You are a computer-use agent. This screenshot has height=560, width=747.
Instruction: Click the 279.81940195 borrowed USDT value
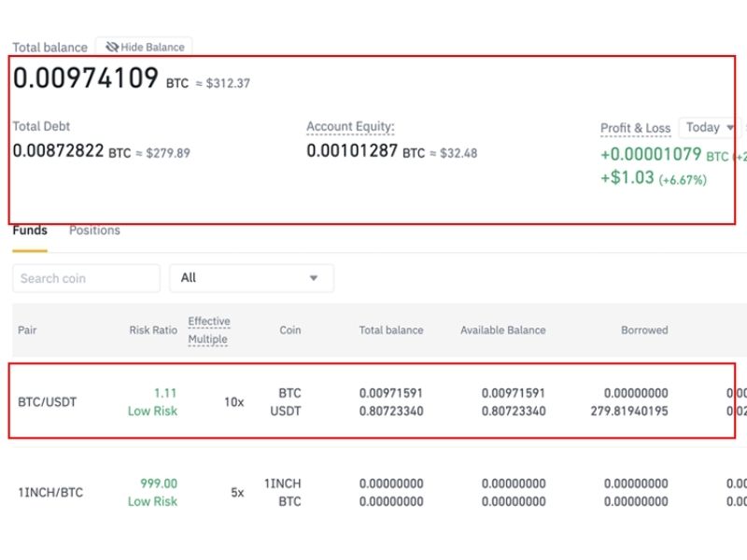[x=629, y=411]
